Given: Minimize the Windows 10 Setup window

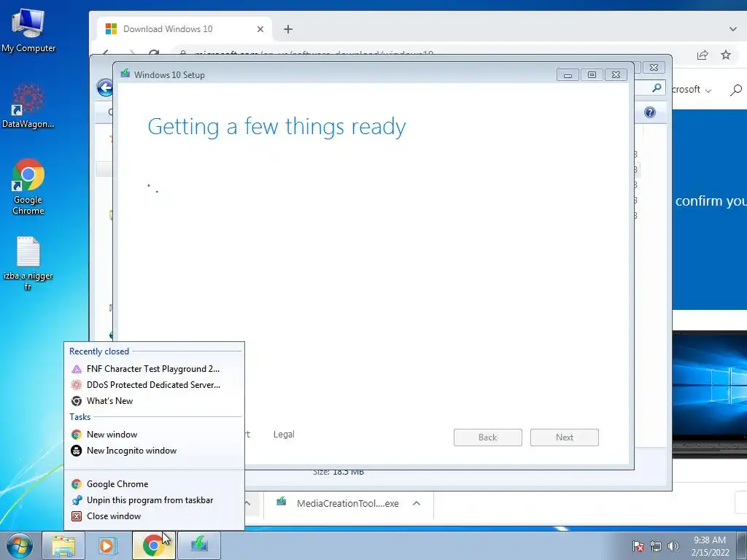Looking at the screenshot, I should pyautogui.click(x=568, y=75).
